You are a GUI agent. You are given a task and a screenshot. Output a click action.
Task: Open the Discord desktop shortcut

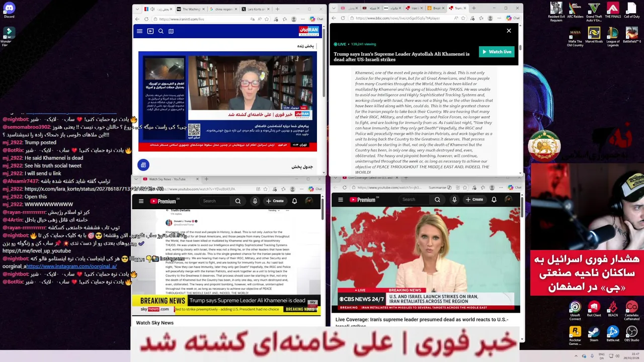9,10
